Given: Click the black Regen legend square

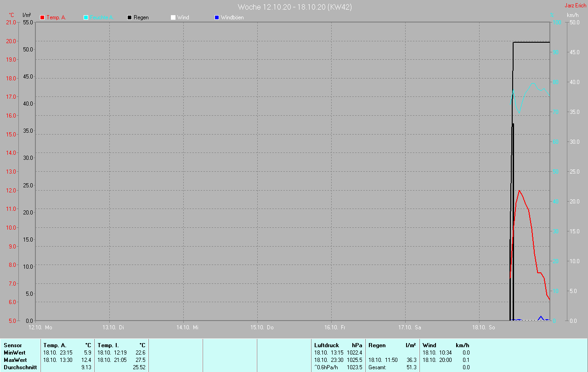Looking at the screenshot, I should (x=130, y=17).
